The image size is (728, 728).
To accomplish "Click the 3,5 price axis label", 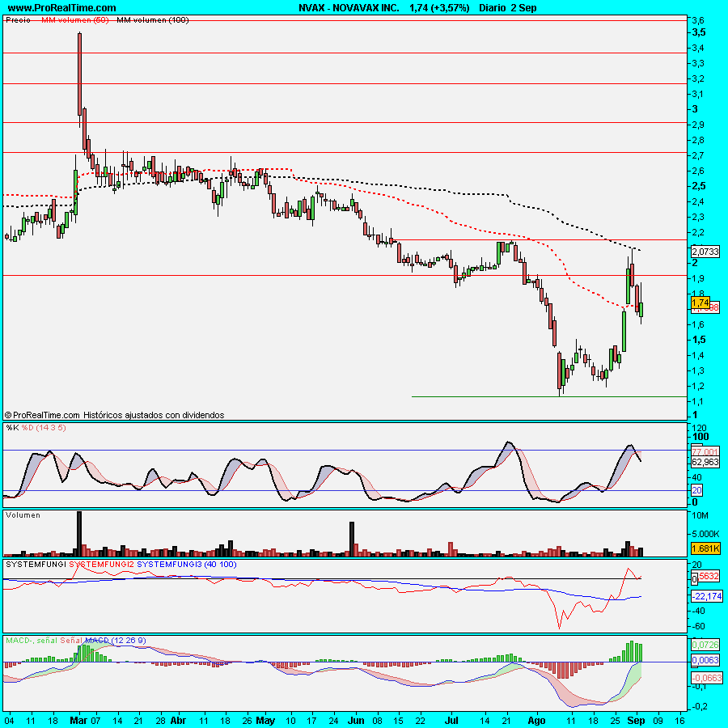I will pos(699,32).
